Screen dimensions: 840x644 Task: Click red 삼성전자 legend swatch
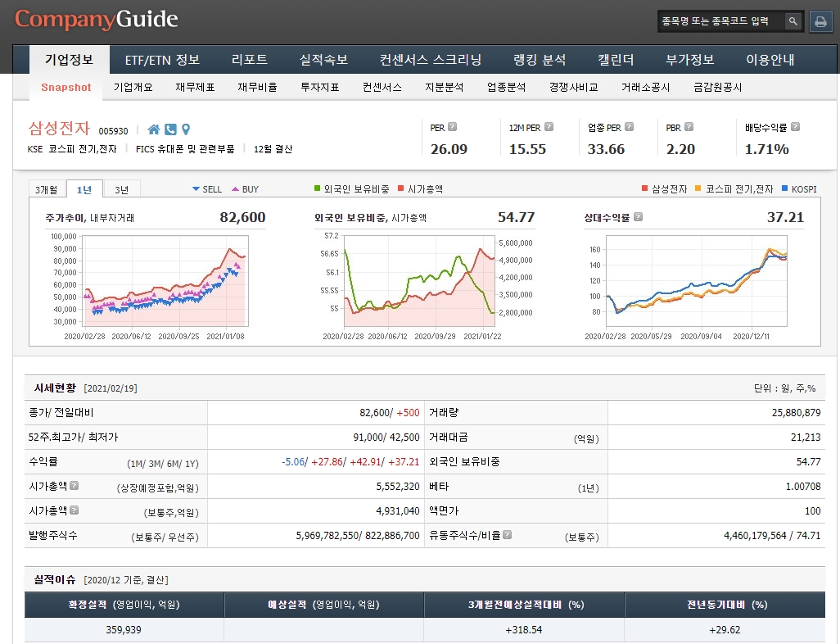click(644, 188)
